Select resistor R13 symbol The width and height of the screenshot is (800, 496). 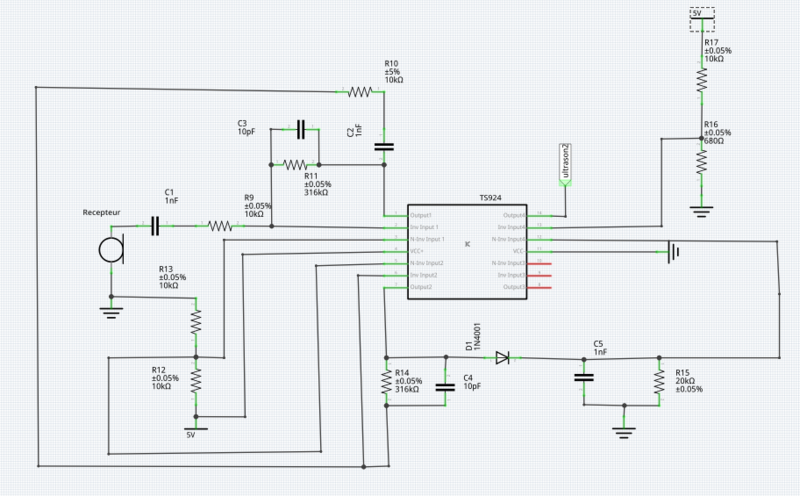(x=196, y=321)
